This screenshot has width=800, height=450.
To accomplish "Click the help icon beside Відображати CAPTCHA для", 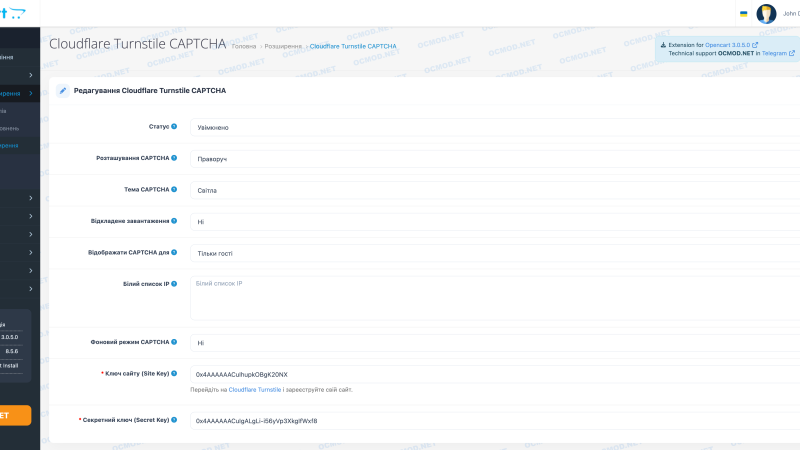I will [x=174, y=253].
